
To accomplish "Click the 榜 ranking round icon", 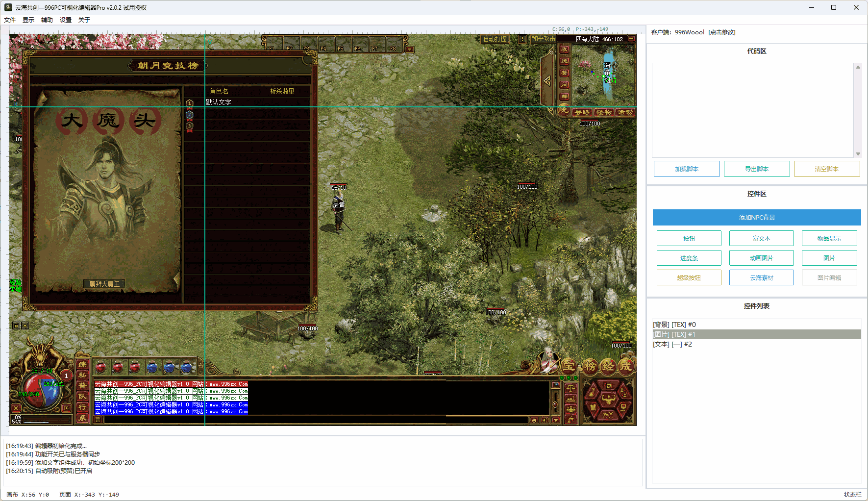I will point(590,366).
